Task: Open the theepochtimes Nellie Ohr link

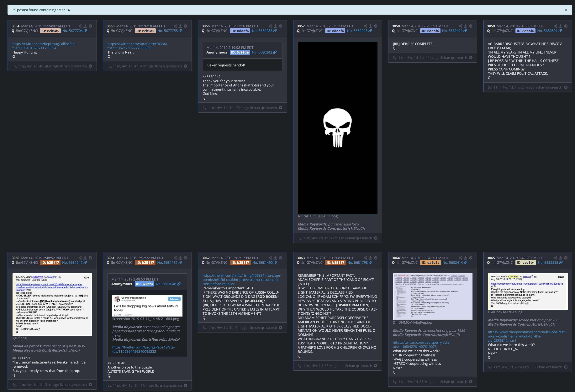Action: [527, 336]
